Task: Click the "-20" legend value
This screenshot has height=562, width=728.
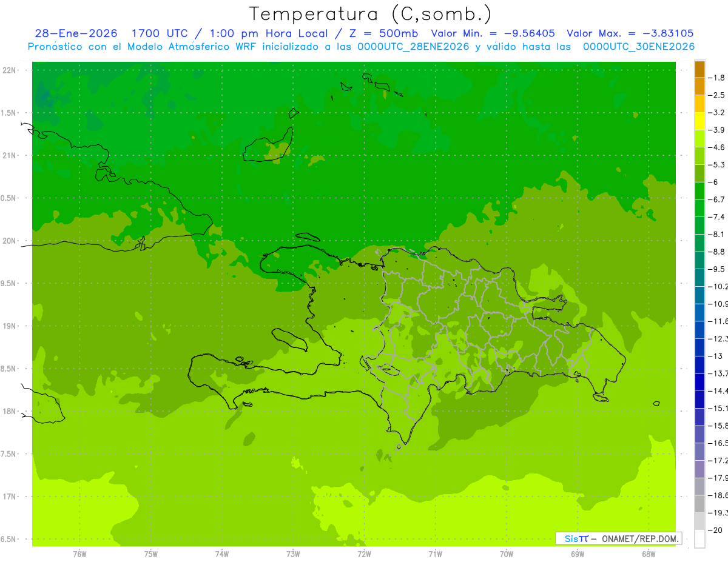Action: [714, 530]
